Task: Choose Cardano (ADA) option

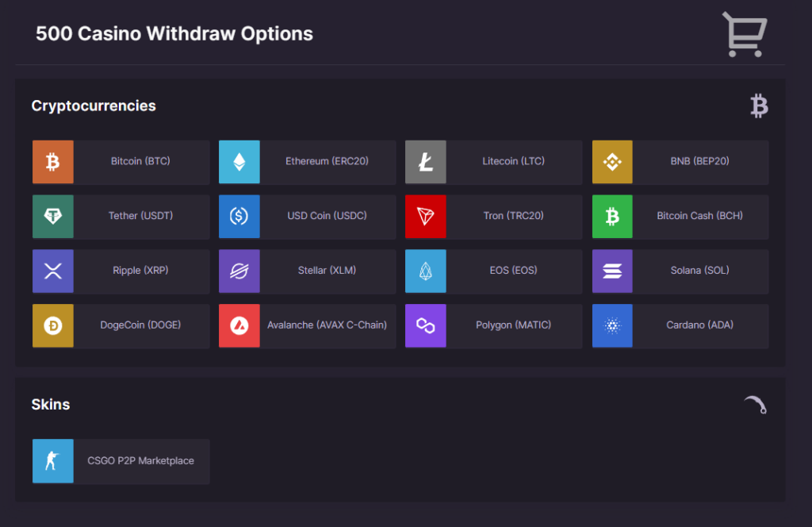Action: click(x=699, y=325)
